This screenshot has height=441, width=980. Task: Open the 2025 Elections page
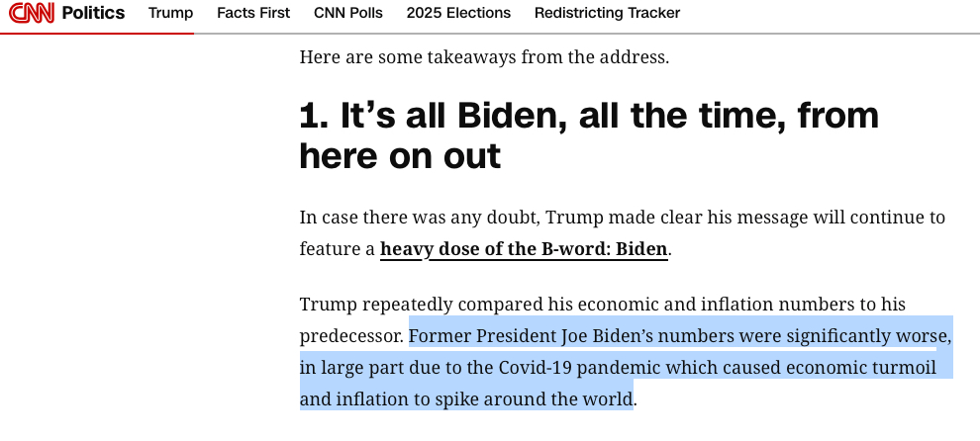[458, 13]
